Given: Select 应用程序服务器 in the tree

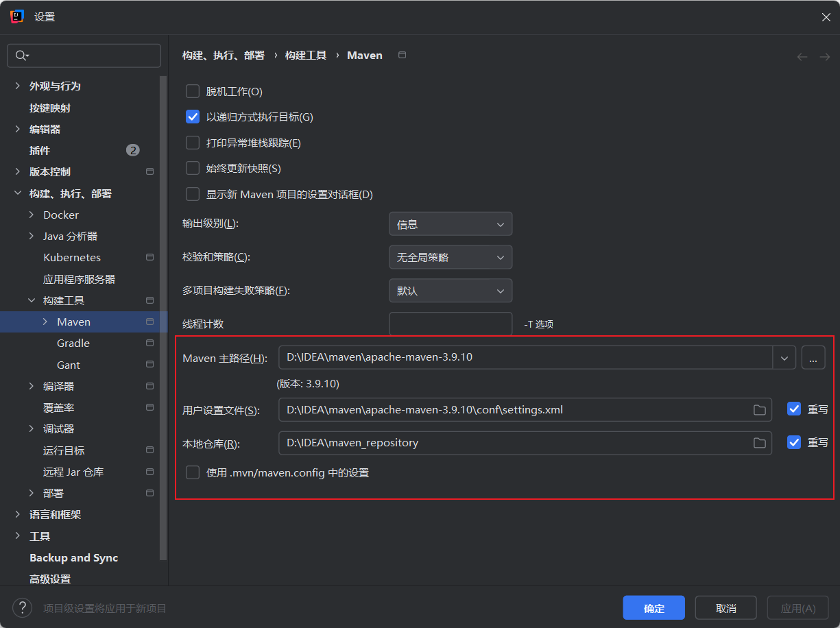Looking at the screenshot, I should tap(79, 279).
